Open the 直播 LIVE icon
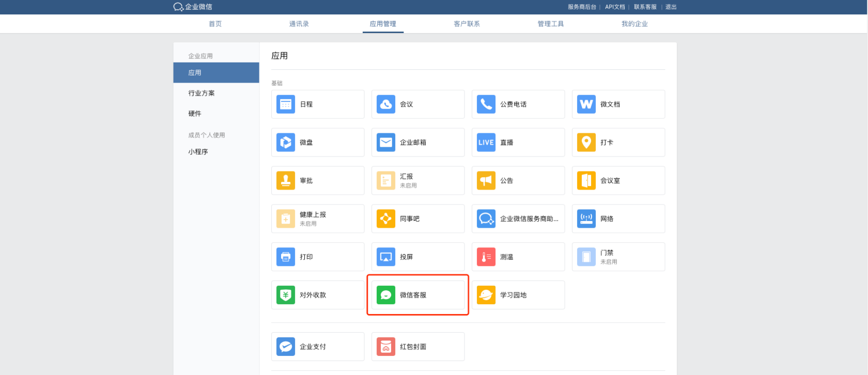Viewport: 868px width, 375px height. [x=486, y=143]
